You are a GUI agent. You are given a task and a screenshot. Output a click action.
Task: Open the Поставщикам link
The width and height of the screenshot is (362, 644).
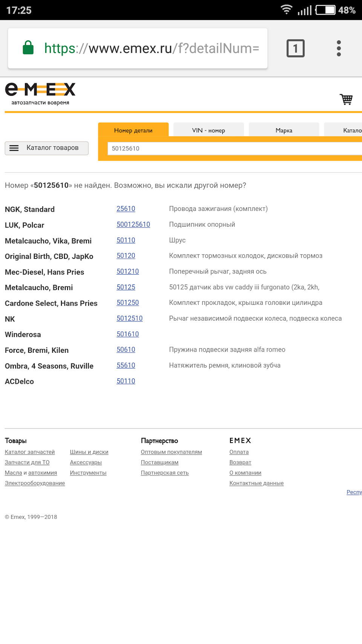pyautogui.click(x=160, y=463)
